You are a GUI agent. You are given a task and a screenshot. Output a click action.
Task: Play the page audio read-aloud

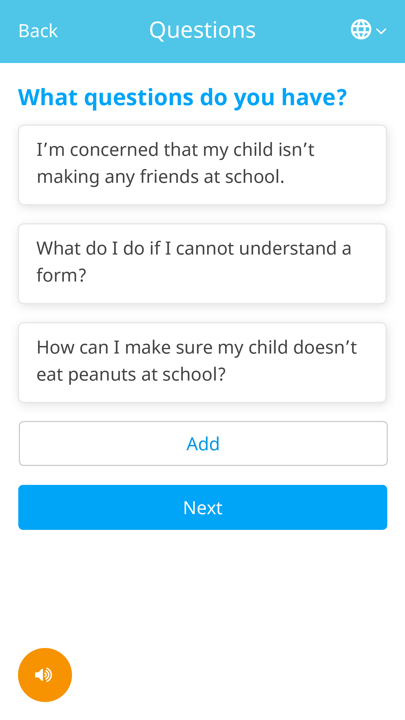[45, 675]
